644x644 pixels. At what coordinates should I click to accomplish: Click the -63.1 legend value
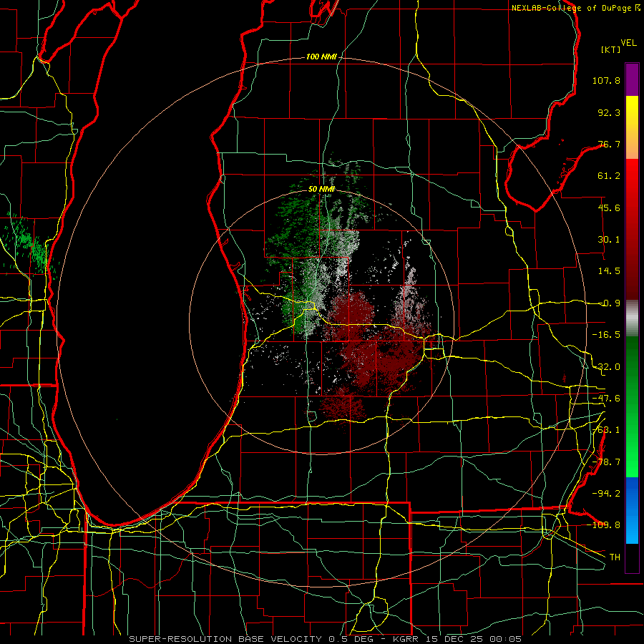tap(606, 430)
